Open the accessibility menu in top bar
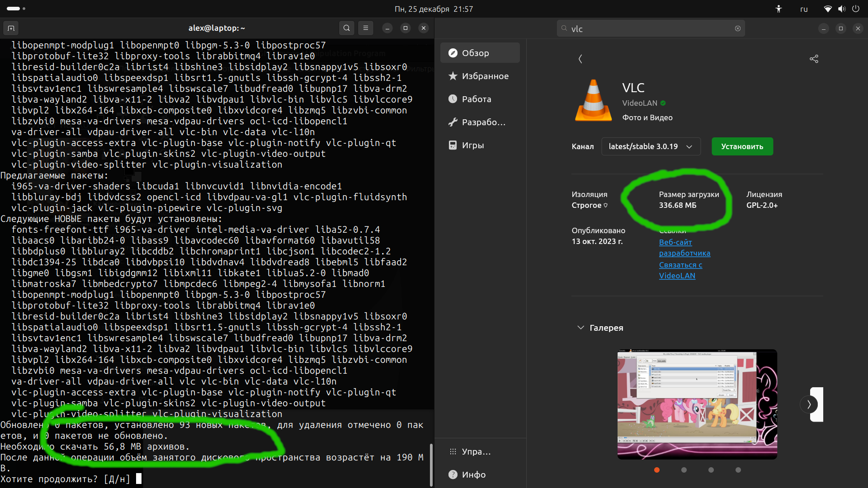 [x=778, y=9]
